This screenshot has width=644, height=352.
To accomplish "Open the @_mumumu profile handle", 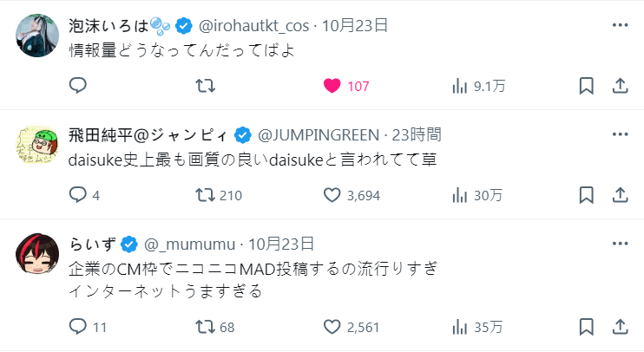I will pyautogui.click(x=191, y=244).
